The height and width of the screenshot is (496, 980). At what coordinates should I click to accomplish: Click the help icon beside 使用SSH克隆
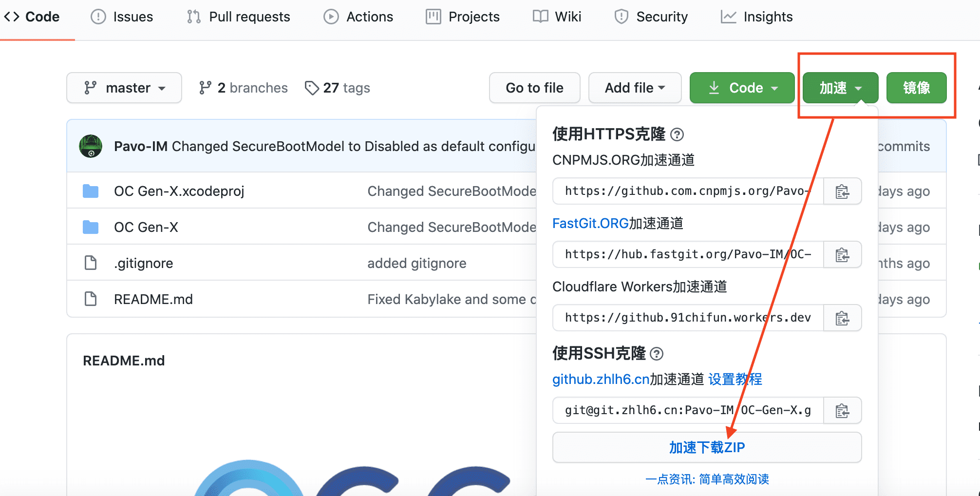coord(657,354)
